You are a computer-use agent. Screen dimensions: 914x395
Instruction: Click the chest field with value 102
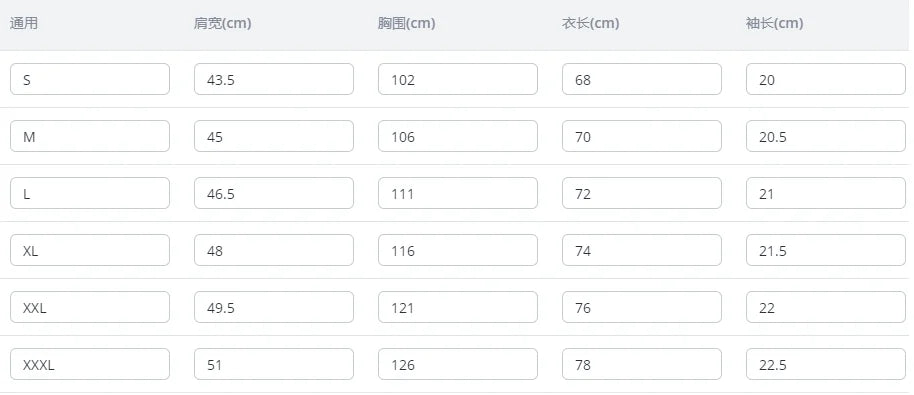pyautogui.click(x=458, y=79)
